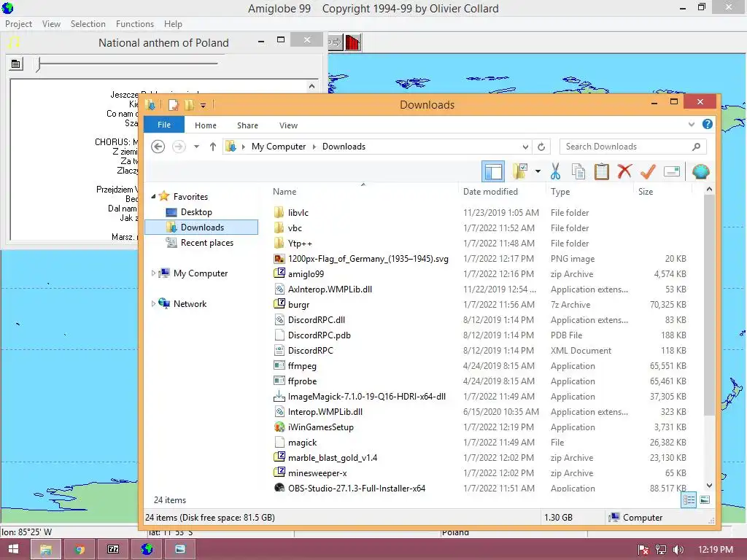Click the quick access New Folder icon
Viewport: 747px width, 560px height.
[x=189, y=104]
